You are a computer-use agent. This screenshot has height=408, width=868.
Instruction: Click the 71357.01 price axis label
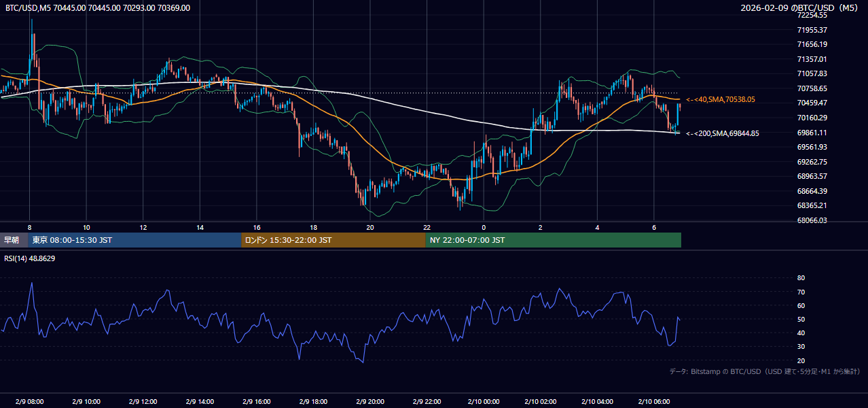tap(812, 59)
